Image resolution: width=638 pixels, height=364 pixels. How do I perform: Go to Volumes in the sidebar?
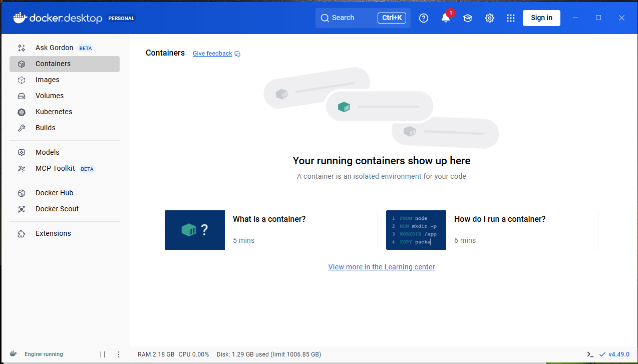[50, 96]
